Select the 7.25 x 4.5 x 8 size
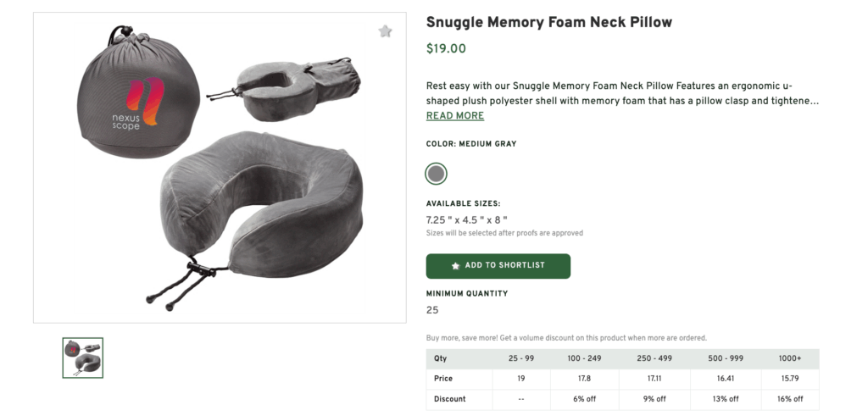868x416 pixels. coord(466,219)
